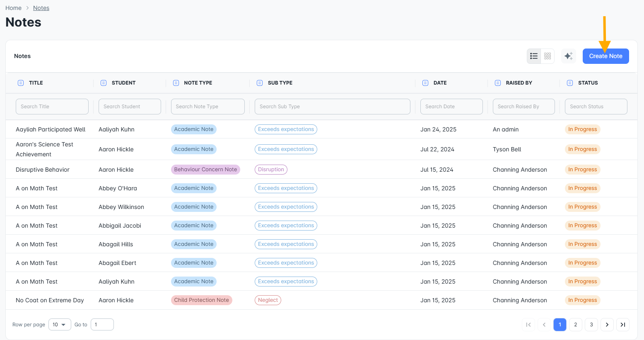The width and height of the screenshot is (644, 340).
Task: Click the RAISED BY column filter icon
Action: 498,83
